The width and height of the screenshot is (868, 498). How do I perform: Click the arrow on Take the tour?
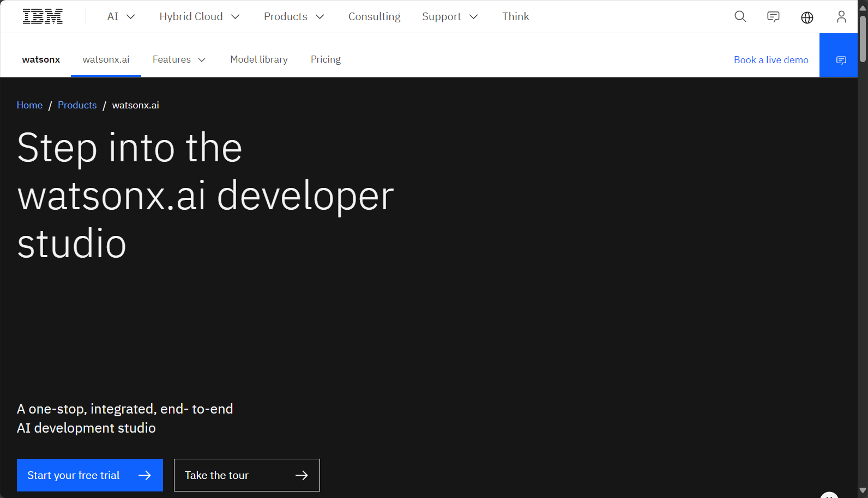click(302, 475)
